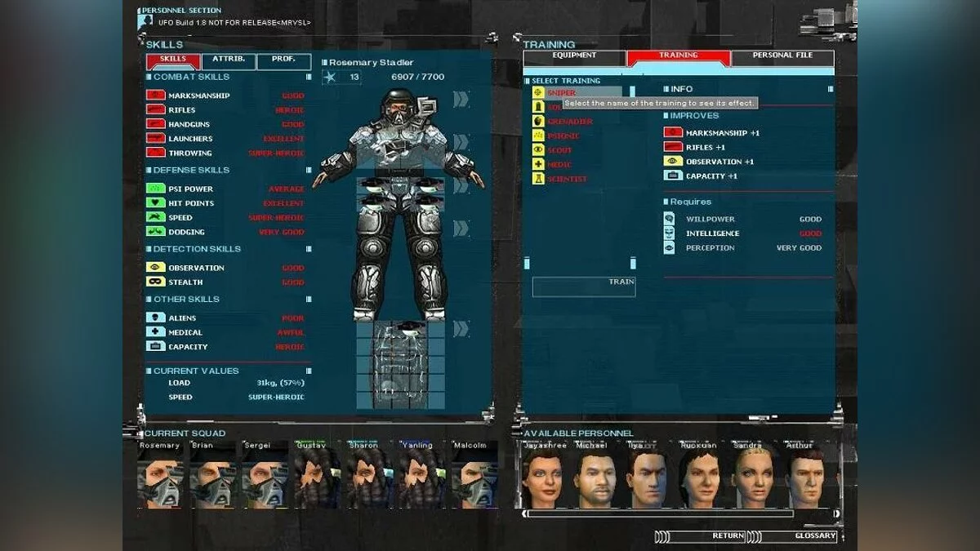
Task: Select Gustav in the current squad
Action: 318,474
